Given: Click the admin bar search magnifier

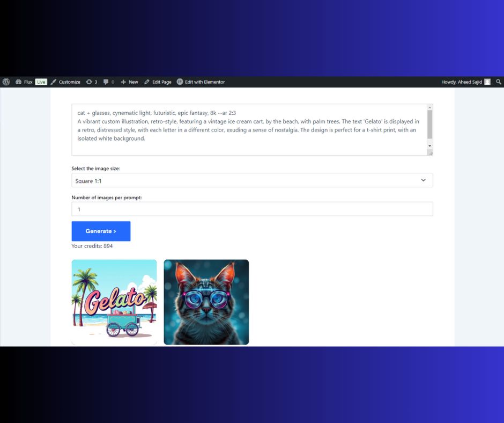Looking at the screenshot, I should tap(499, 82).
